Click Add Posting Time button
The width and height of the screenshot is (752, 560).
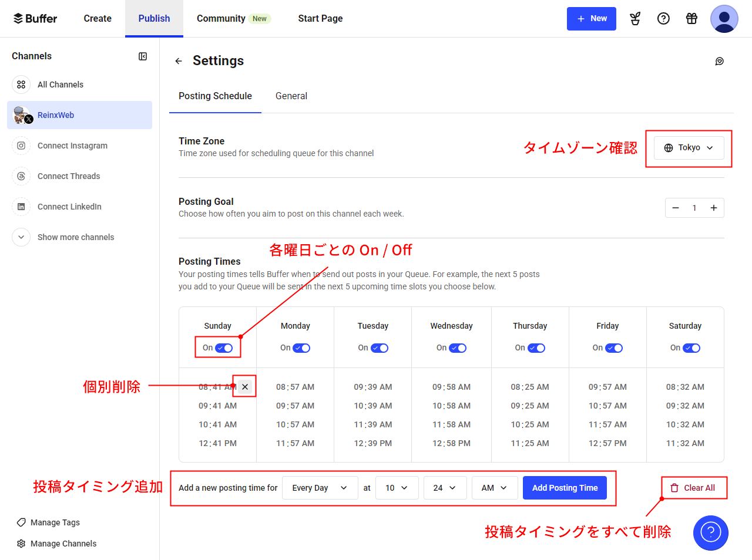coord(565,488)
